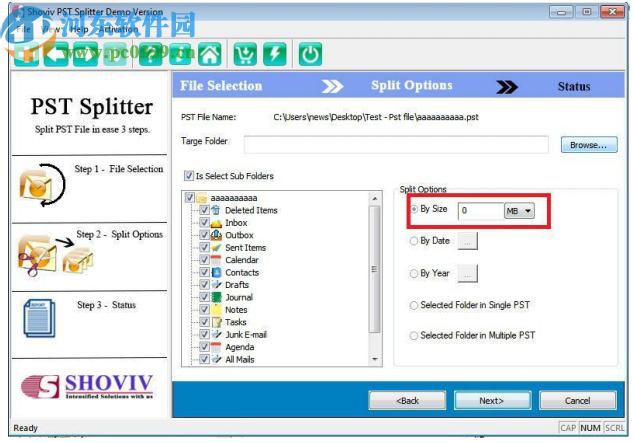Click the Step 2 Split Options scissors icon

[x=55, y=254]
